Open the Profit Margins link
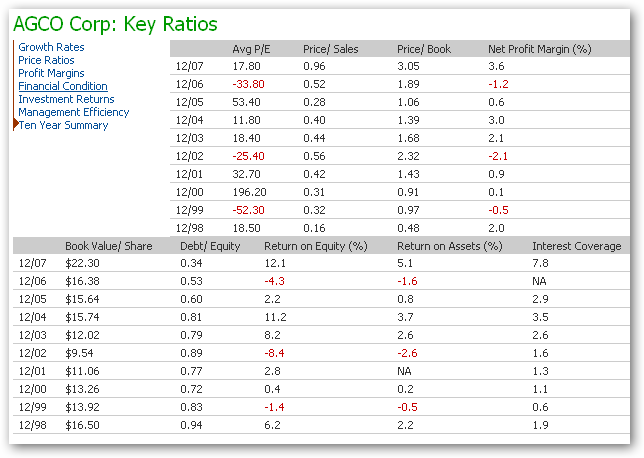Viewport: 644px width, 458px height. pos(51,73)
